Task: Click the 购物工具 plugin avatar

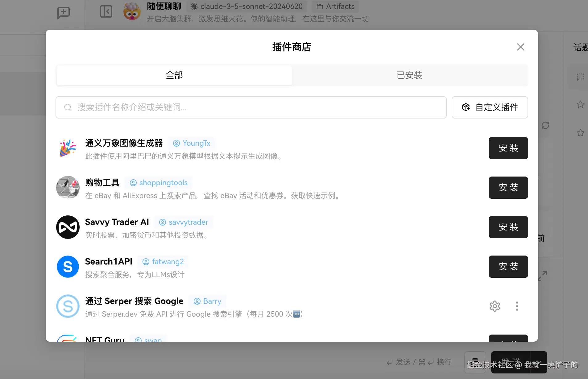Action: click(x=68, y=188)
